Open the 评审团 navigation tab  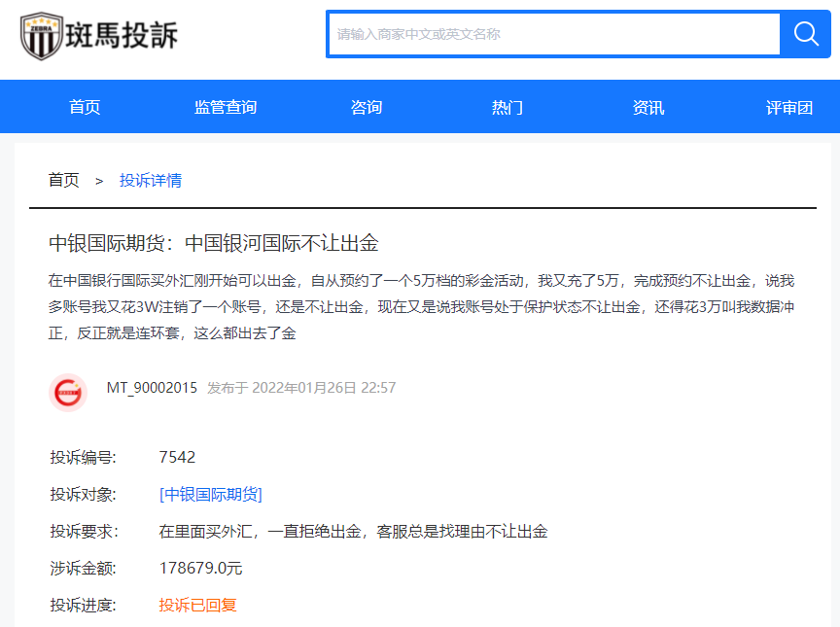point(789,107)
